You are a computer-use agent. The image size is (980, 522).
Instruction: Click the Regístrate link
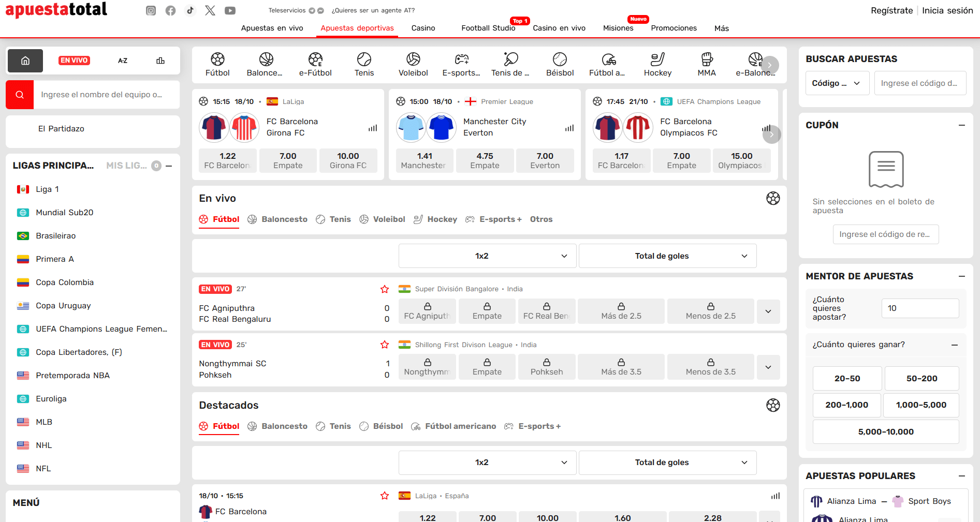coord(891,10)
